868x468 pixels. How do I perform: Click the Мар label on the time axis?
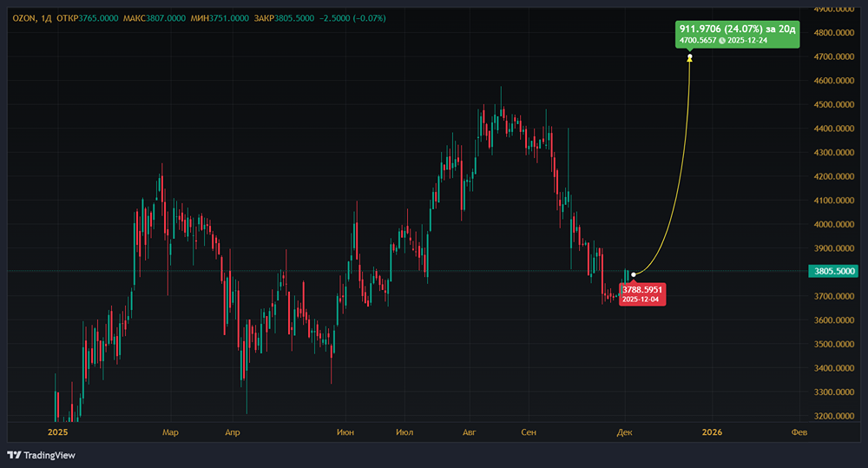[x=170, y=432]
